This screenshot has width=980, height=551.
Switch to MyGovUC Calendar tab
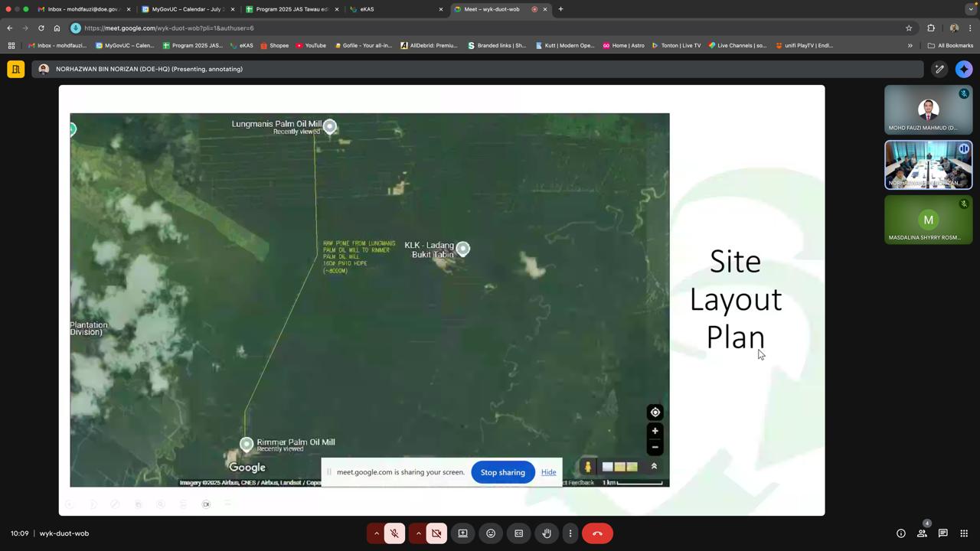click(x=188, y=9)
